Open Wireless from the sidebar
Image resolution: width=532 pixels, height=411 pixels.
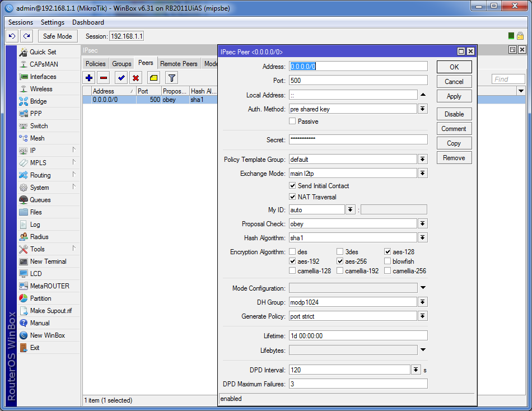[49, 89]
